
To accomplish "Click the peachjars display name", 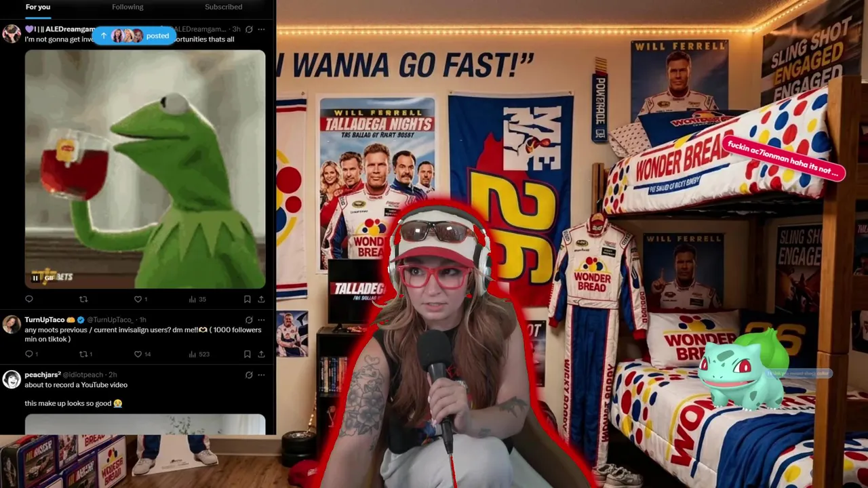I will (43, 375).
